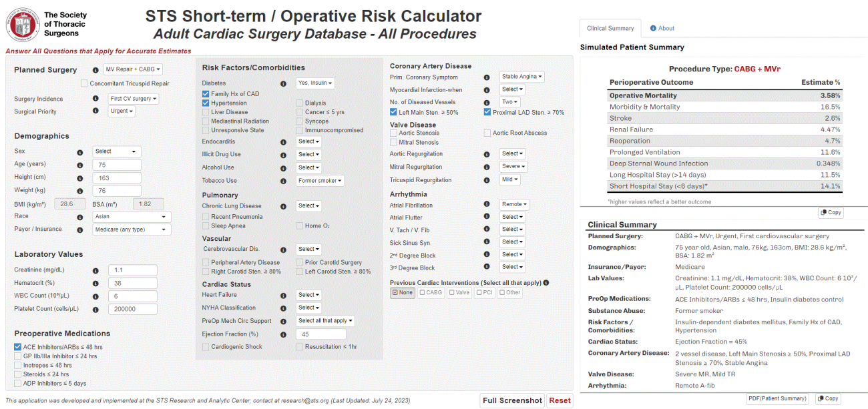Select the Clinical Summary tab
868x409 pixels.
pyautogui.click(x=610, y=29)
